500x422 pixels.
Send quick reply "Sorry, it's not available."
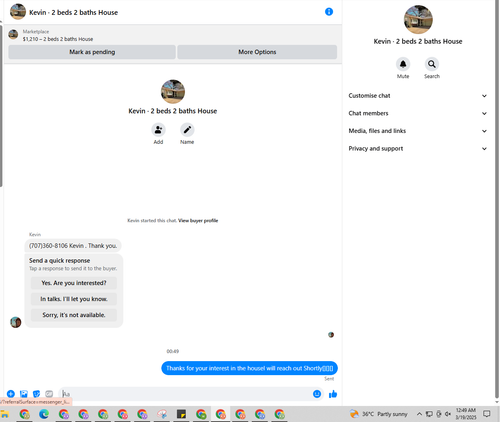tap(74, 315)
